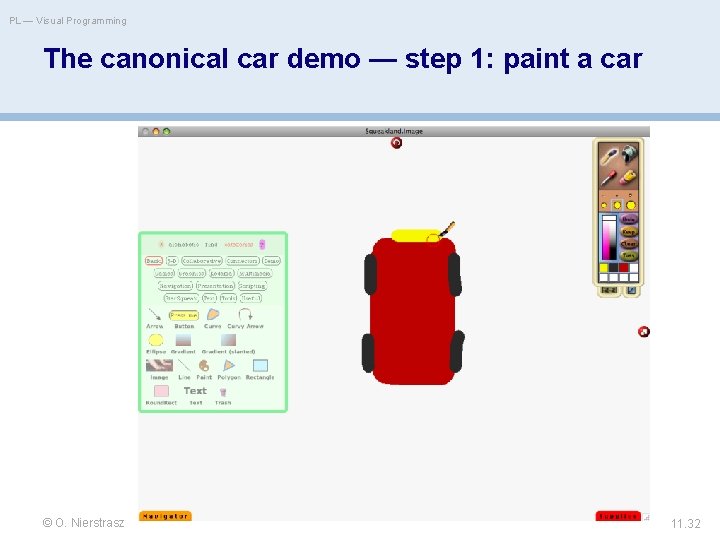This screenshot has height=540, width=720.
Task: Select the Basic category tab
Action: [x=154, y=261]
